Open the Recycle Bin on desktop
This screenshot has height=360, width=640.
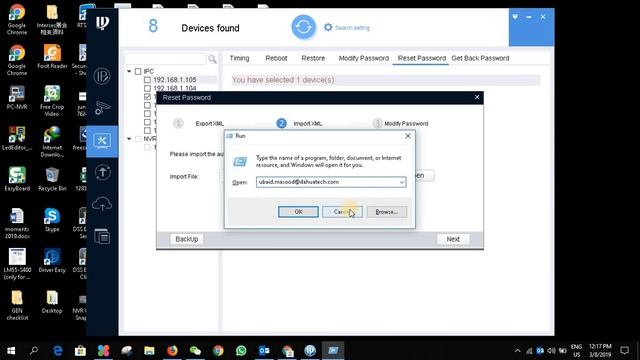coord(52,179)
